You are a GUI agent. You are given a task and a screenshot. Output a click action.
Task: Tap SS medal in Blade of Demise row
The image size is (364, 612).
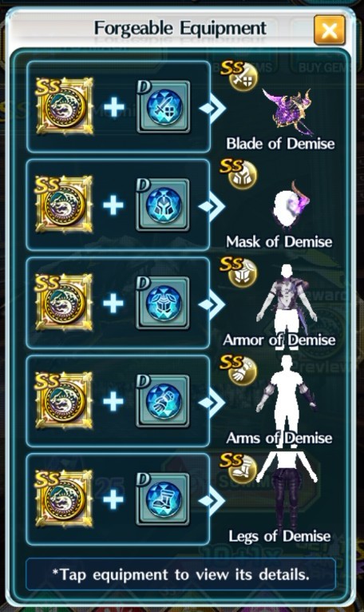(65, 106)
